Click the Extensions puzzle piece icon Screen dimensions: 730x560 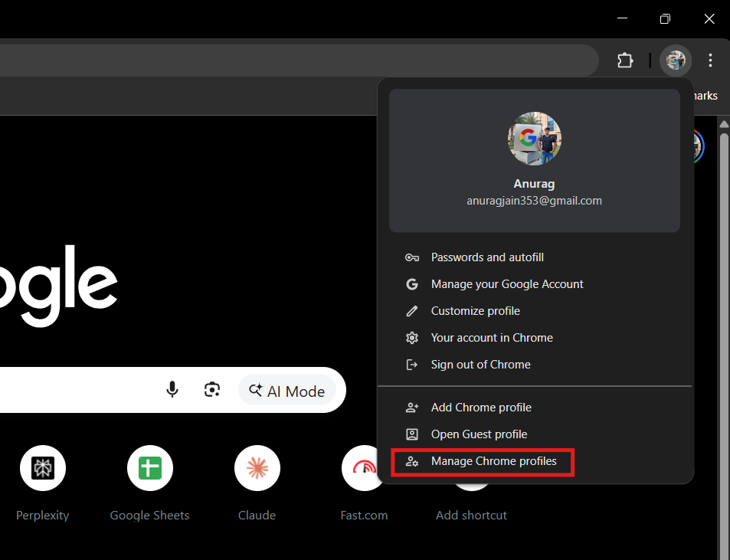coord(625,60)
